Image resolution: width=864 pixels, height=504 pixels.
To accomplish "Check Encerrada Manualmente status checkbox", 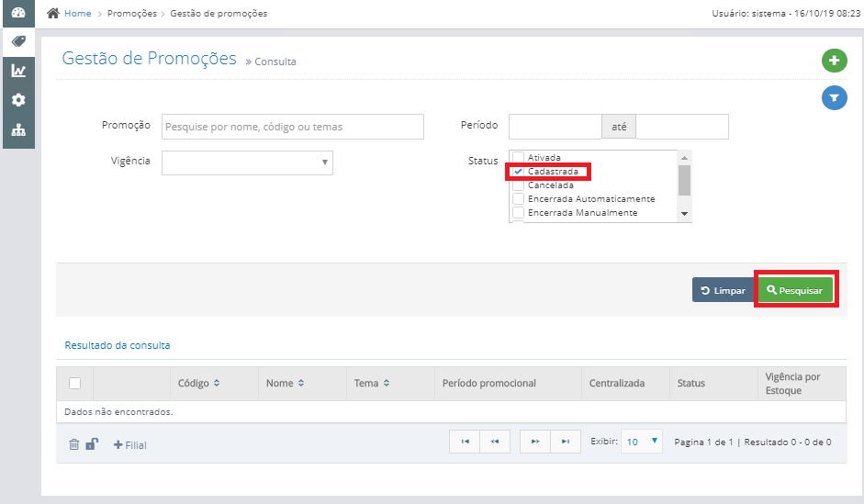I will (x=518, y=213).
